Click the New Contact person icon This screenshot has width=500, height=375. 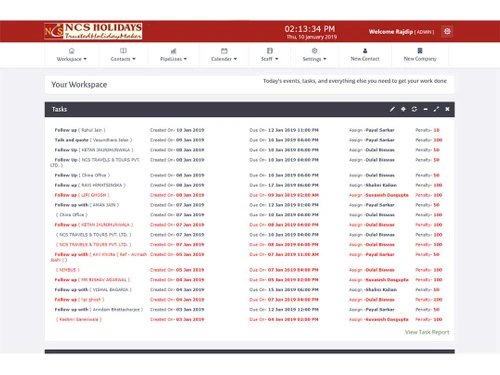[x=365, y=51]
